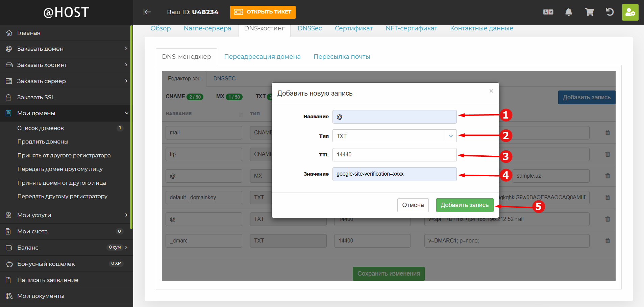
Task: Open Принять домен от другого лица
Action: (61, 183)
